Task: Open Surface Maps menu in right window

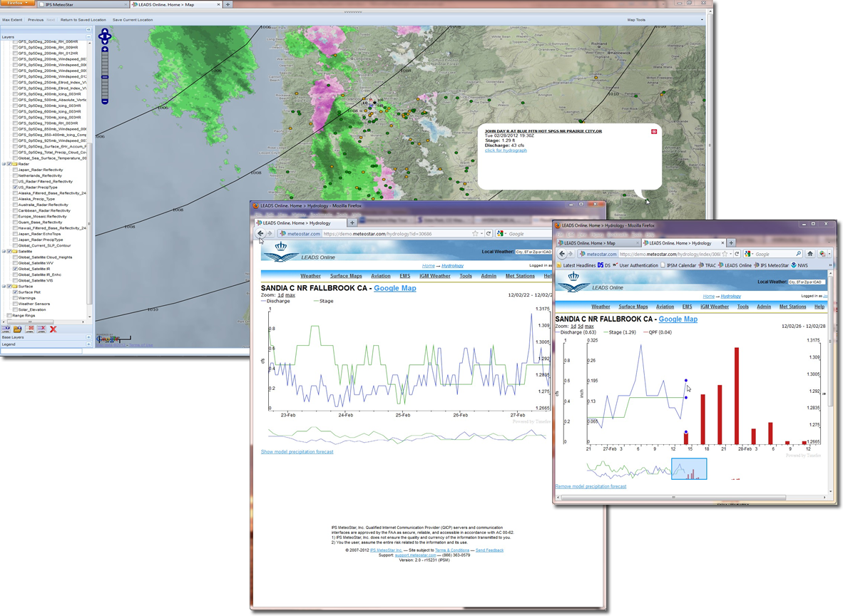Action: (633, 307)
